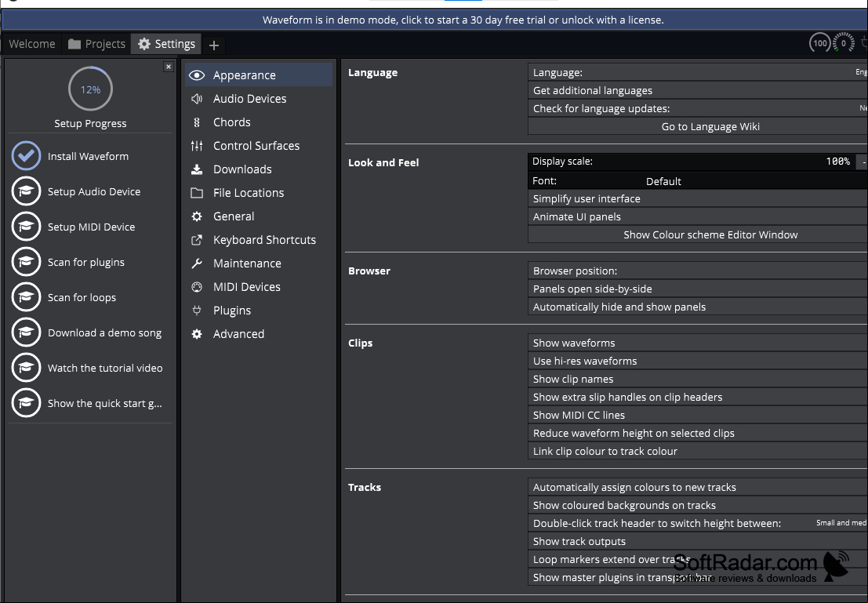Screen dimensions: 868x603
Task: Click the Setup Progress heading text
Action: coord(90,123)
